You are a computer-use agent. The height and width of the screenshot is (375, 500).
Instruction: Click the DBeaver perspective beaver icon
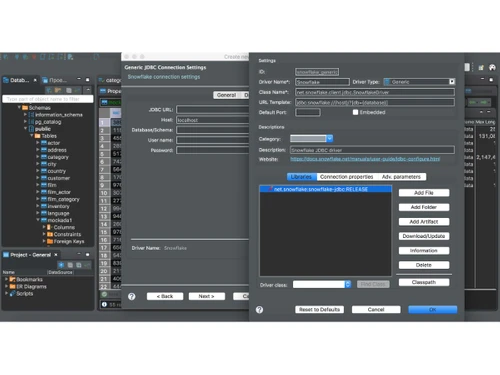point(492,67)
